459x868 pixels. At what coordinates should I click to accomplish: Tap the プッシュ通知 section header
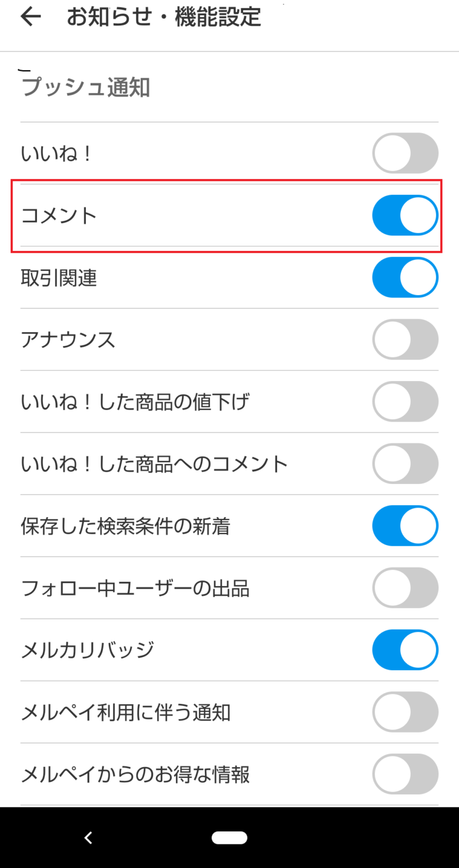coord(86,88)
